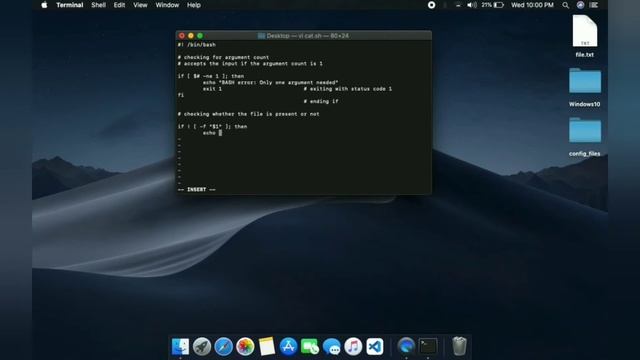Click the 'checking for argument count' comment
The height and width of the screenshot is (360, 640).
(223, 58)
